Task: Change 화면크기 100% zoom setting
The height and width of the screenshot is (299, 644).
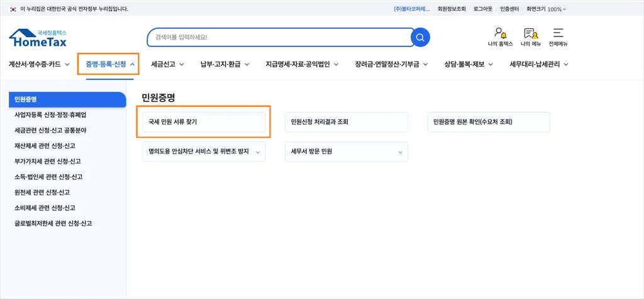Action: point(546,9)
